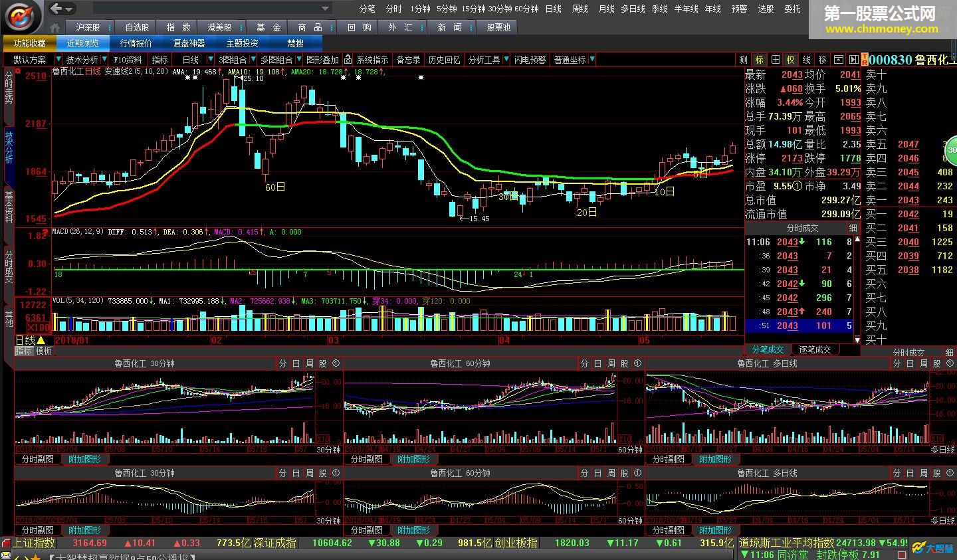The height and width of the screenshot is (560, 957).
Task: Go back with the left arrow button
Action: pos(56,9)
